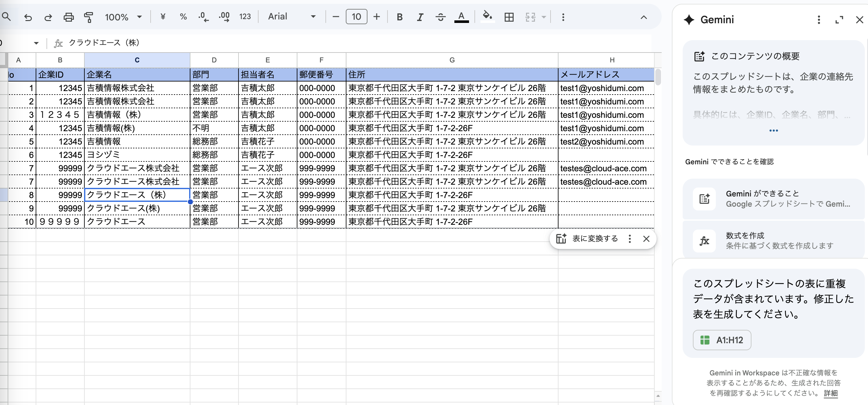Toggle strikethrough formatting
This screenshot has width=868, height=405.
[440, 17]
